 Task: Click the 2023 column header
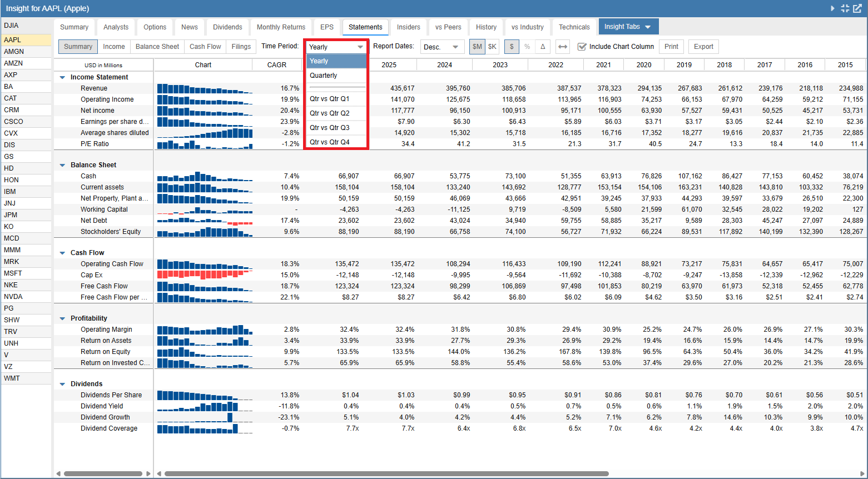coord(500,65)
